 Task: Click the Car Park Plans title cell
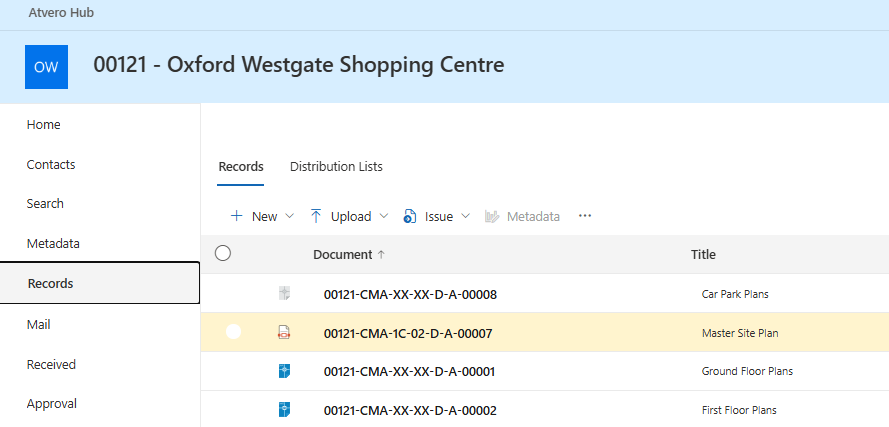pos(735,294)
